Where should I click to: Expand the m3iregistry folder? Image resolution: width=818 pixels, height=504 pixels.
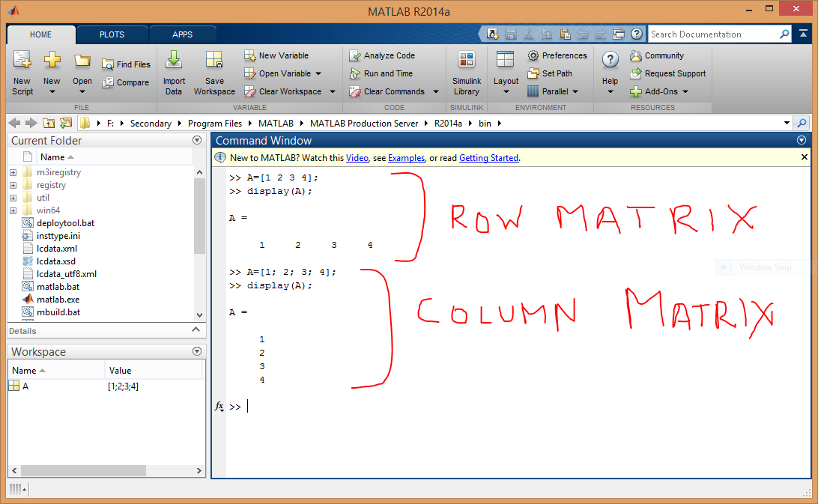pyautogui.click(x=13, y=171)
